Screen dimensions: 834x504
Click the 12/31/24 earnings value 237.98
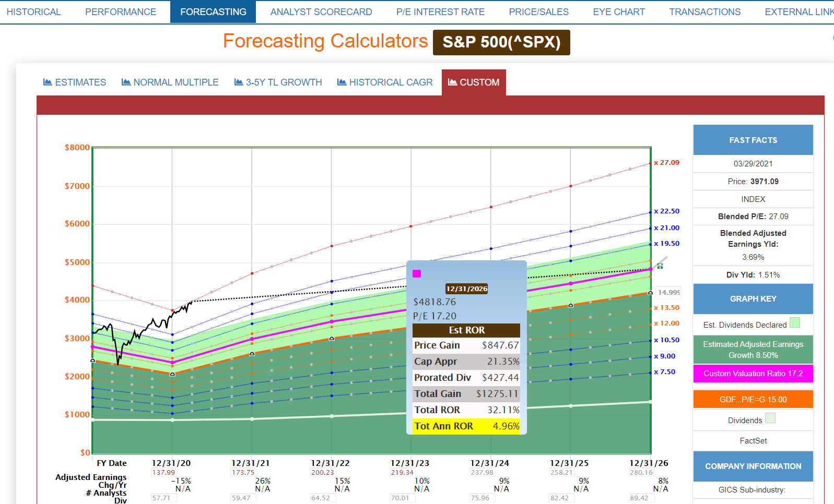point(482,473)
